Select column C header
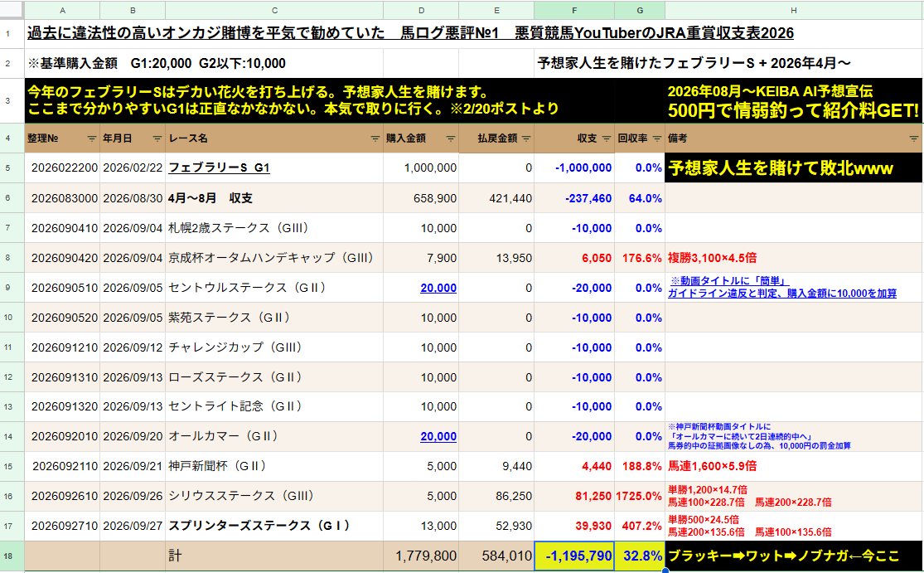 (274, 10)
